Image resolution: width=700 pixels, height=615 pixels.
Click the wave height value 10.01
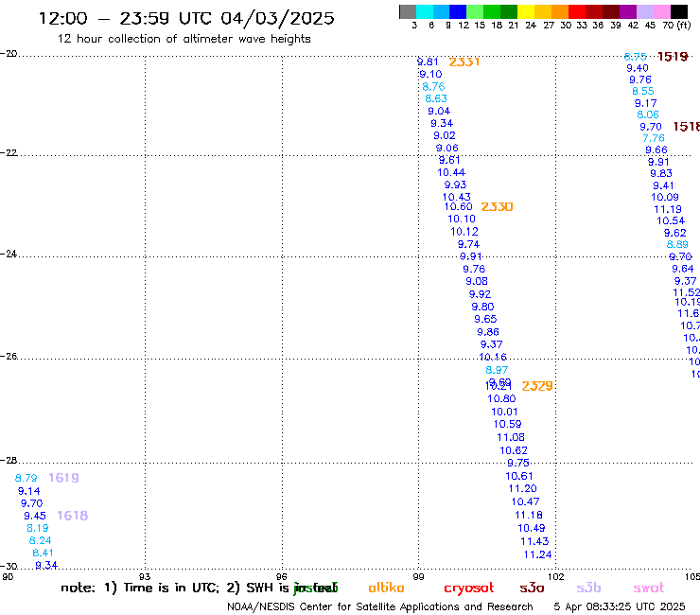click(504, 412)
